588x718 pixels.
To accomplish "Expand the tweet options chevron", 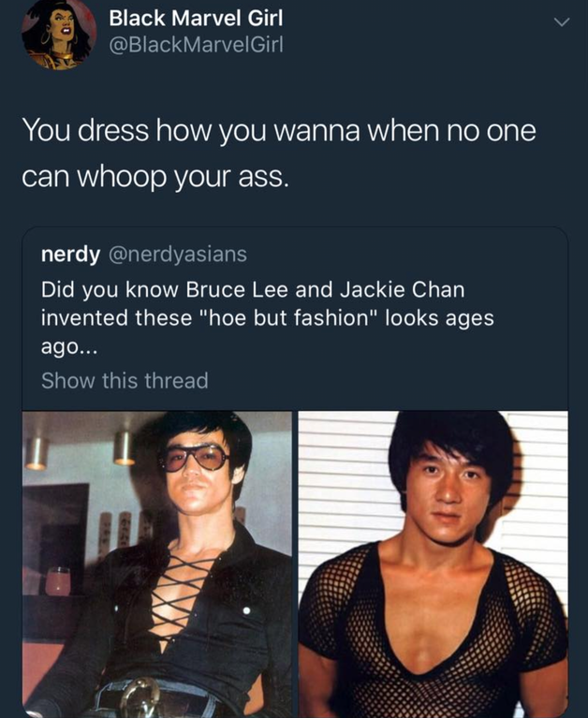I will coord(562,22).
